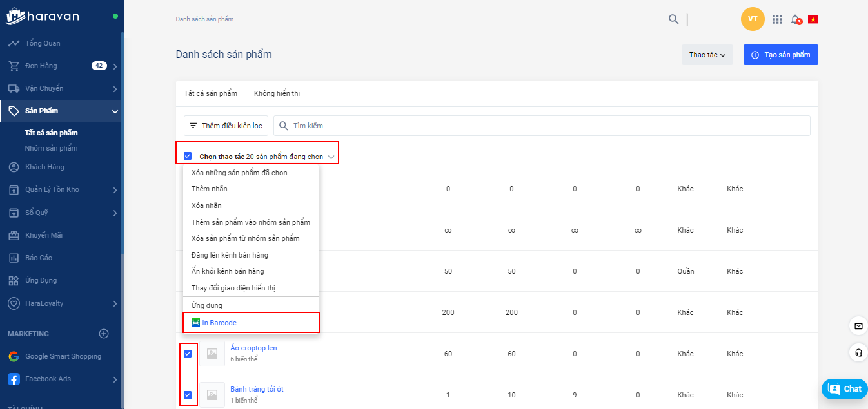This screenshot has height=409, width=868.
Task: Click the search magnifier icon in header
Action: pyautogui.click(x=673, y=19)
